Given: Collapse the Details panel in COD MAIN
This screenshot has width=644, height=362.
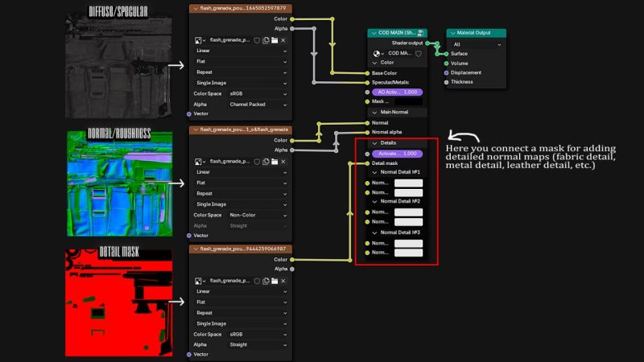Looking at the screenshot, I should [x=374, y=143].
